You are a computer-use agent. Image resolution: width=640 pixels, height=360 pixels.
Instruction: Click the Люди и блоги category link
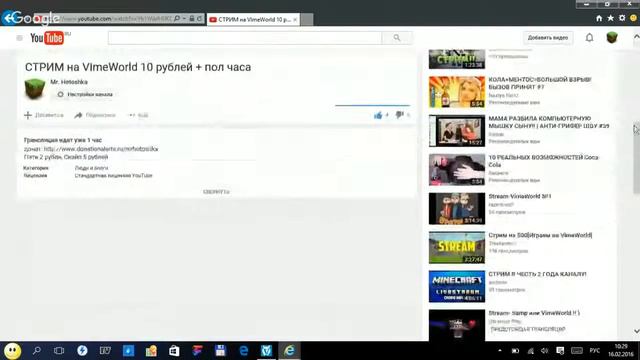click(x=91, y=168)
